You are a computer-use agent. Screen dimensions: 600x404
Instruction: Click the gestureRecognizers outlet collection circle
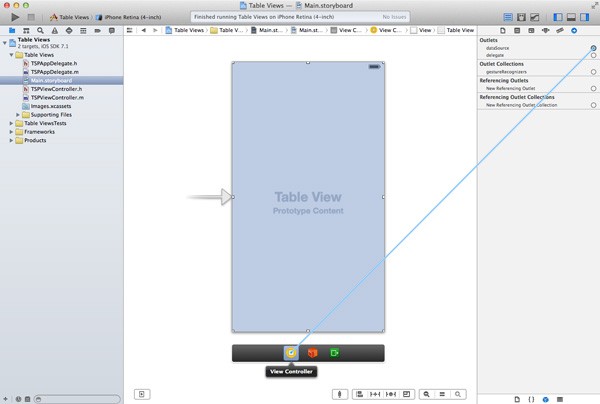tap(593, 72)
